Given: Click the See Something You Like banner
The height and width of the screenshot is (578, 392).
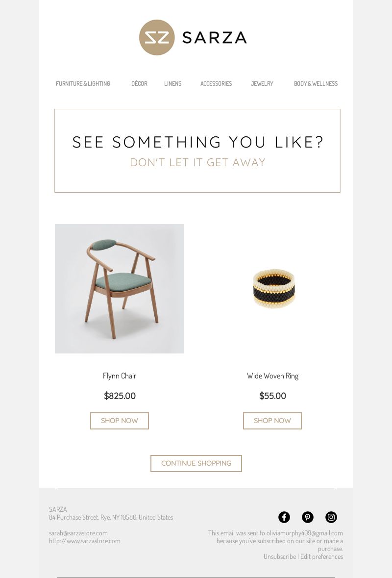Looking at the screenshot, I should click(197, 151).
